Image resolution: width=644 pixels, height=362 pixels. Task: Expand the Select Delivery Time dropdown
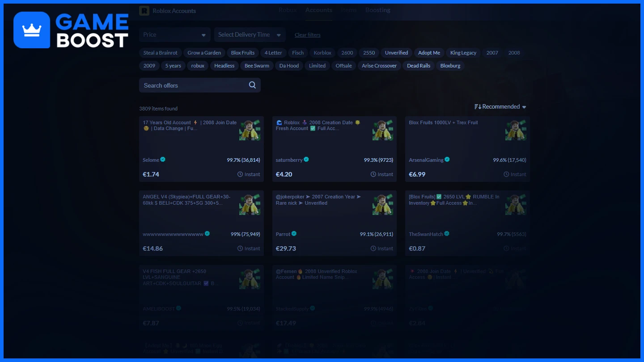(x=250, y=34)
